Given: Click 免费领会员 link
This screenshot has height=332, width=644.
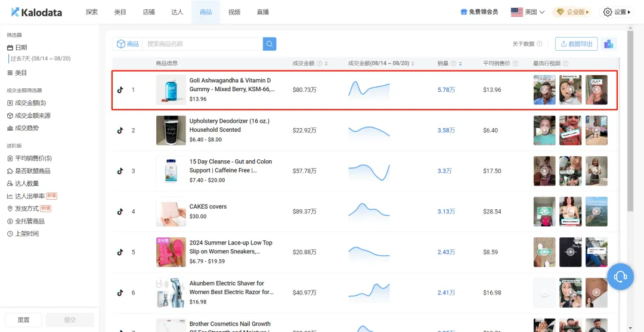Looking at the screenshot, I should 479,12.
